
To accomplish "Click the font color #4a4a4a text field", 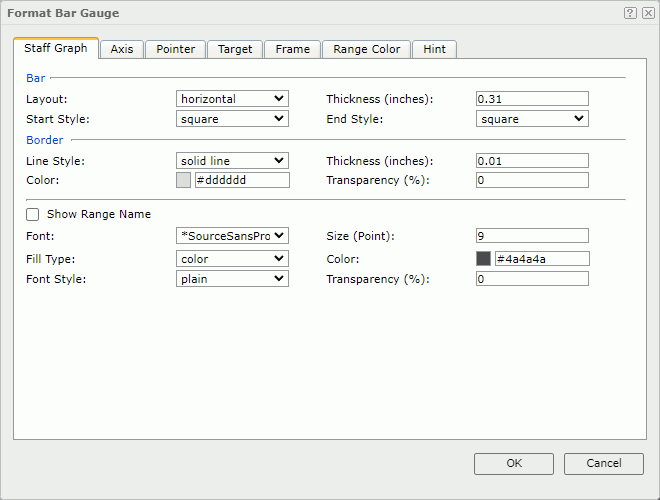I will pyautogui.click(x=542, y=259).
